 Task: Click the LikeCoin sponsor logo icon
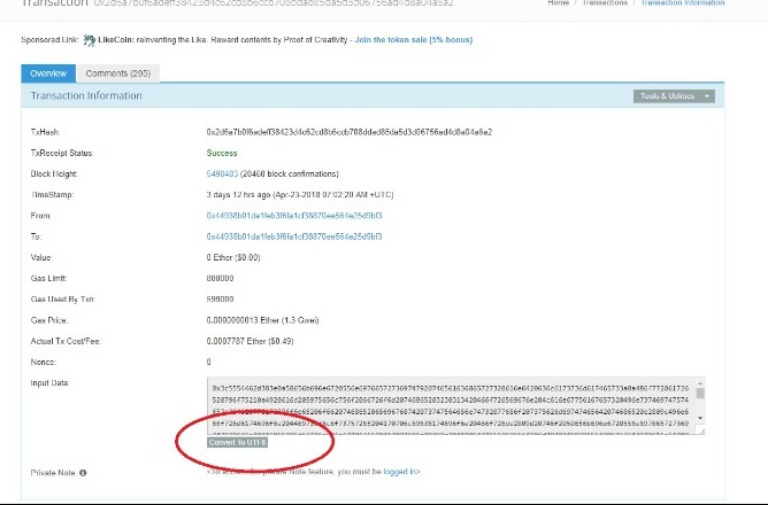[89, 40]
